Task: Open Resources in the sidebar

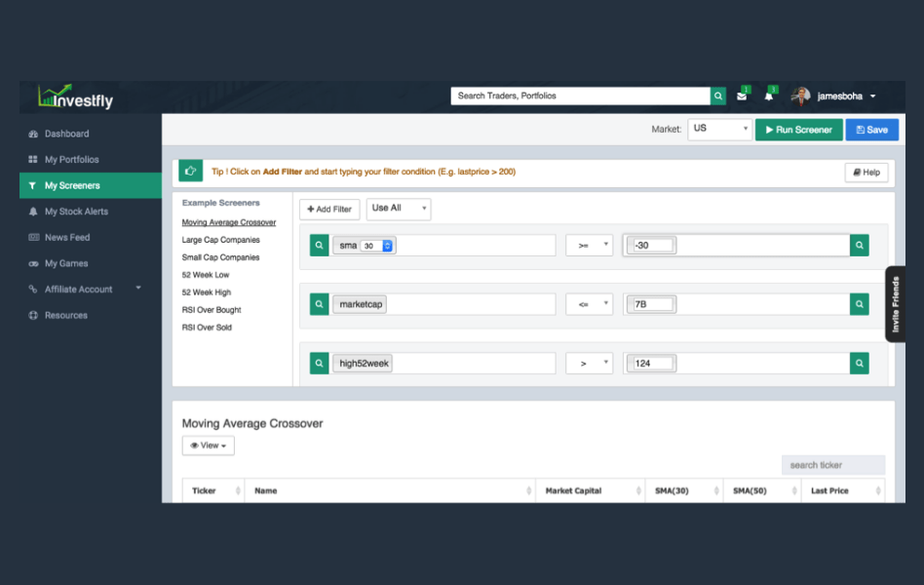Action: coord(66,316)
